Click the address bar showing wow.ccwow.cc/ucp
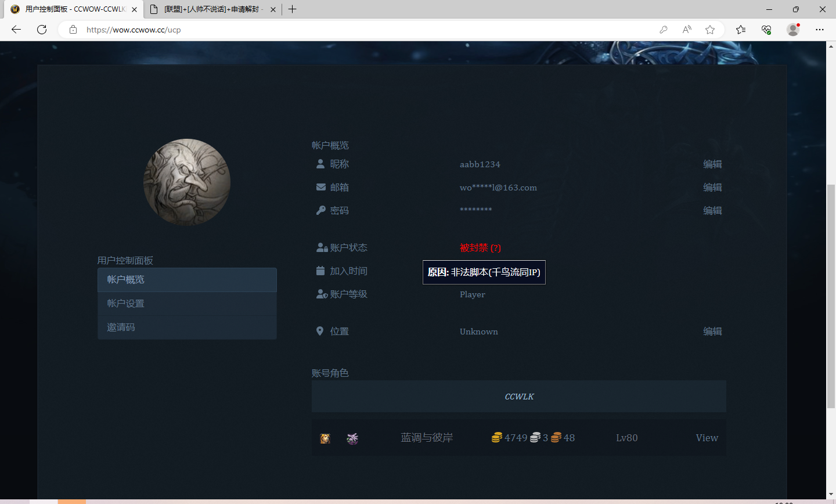 [x=134, y=29]
